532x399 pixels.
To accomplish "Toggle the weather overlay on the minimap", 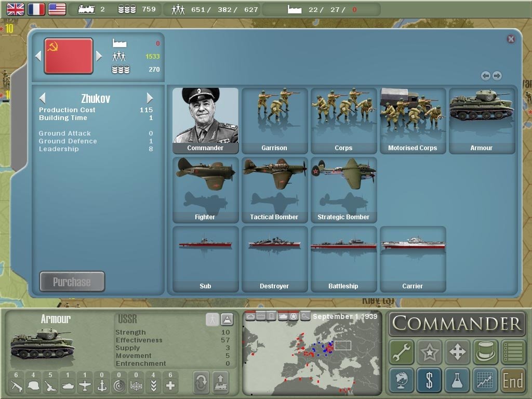I will [250, 316].
